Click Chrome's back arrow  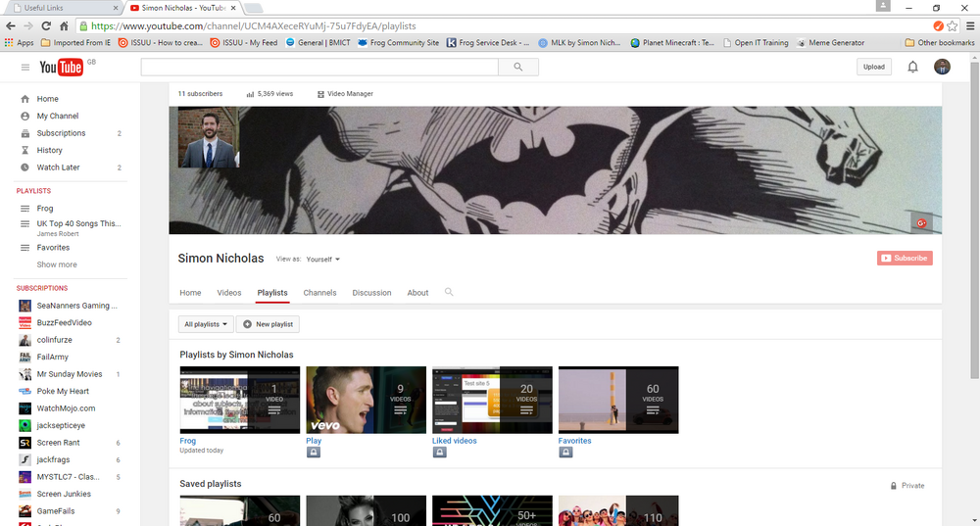click(x=10, y=26)
